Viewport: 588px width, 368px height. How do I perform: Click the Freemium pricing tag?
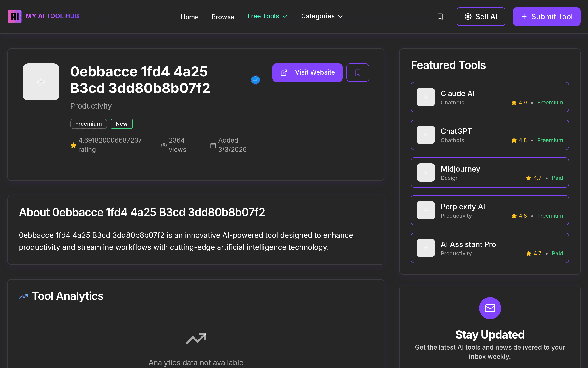pyautogui.click(x=88, y=124)
